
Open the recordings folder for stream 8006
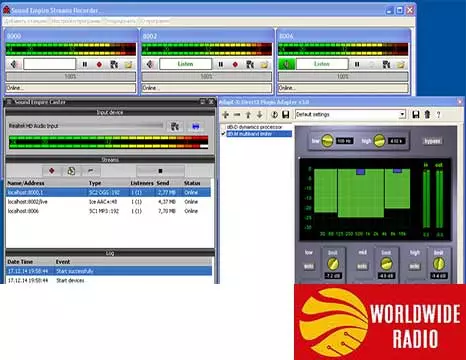[x=400, y=64]
